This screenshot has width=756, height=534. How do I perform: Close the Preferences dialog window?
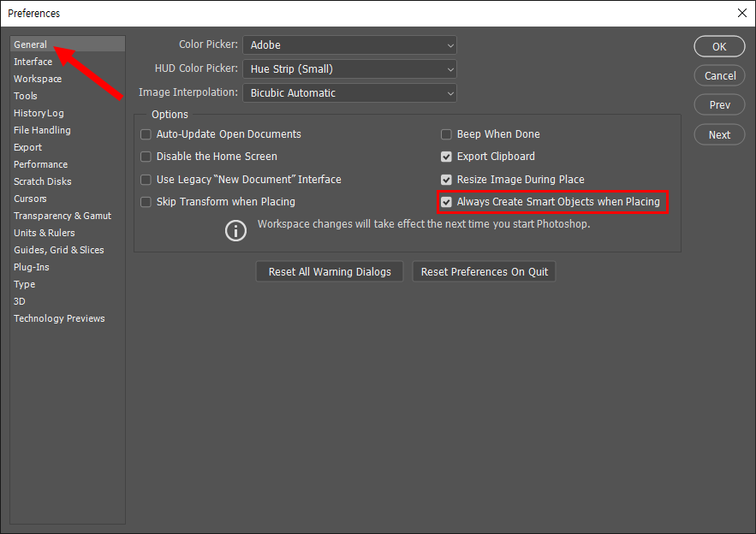click(742, 13)
